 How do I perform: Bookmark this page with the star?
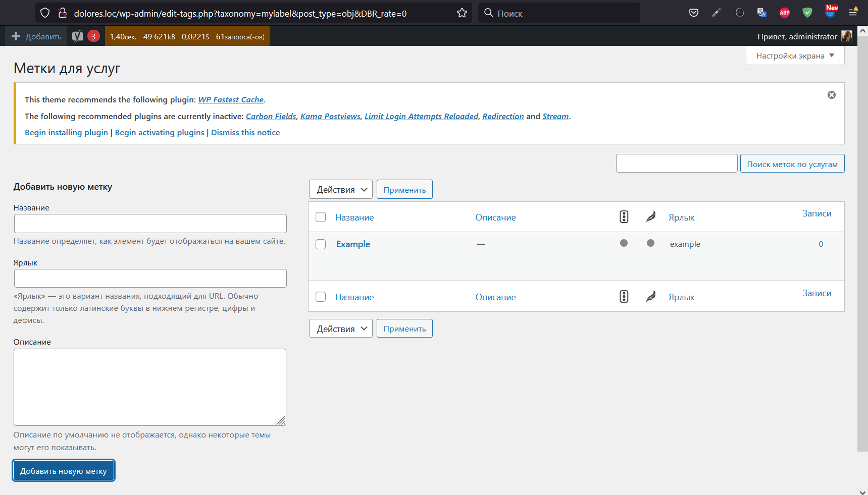(462, 13)
